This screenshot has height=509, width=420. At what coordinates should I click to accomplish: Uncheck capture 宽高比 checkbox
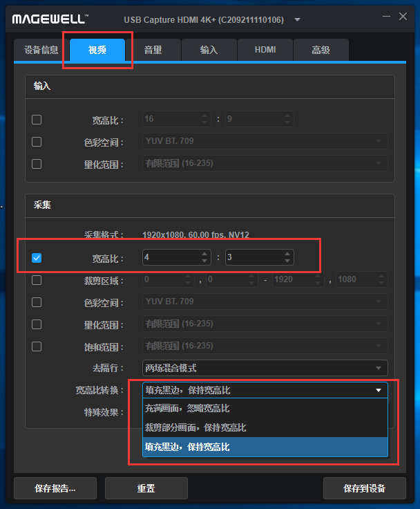37,258
